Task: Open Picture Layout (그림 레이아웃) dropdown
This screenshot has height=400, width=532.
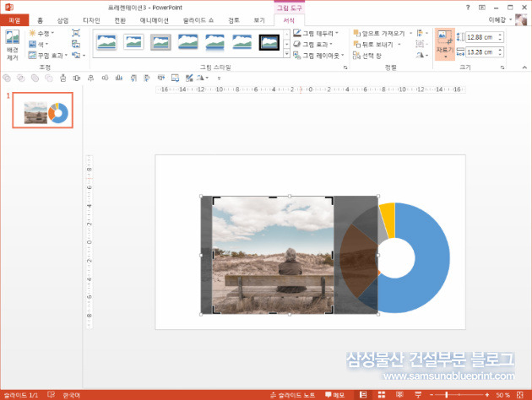Action: [318, 55]
